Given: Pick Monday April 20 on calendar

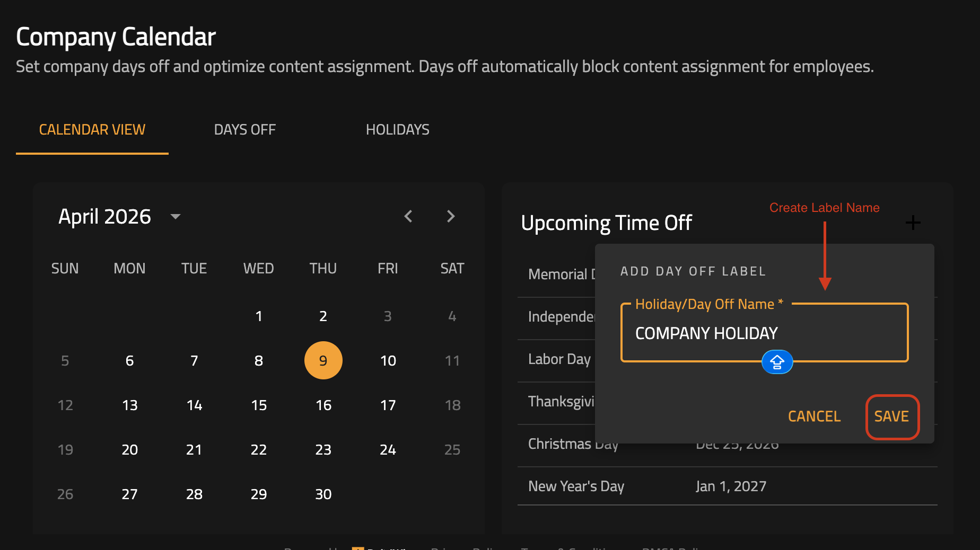Looking at the screenshot, I should [129, 450].
